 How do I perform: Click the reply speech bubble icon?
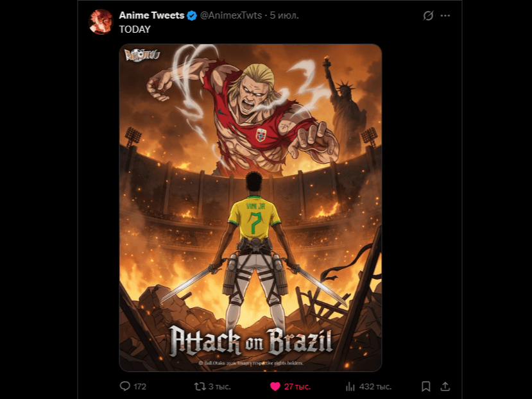[125, 386]
